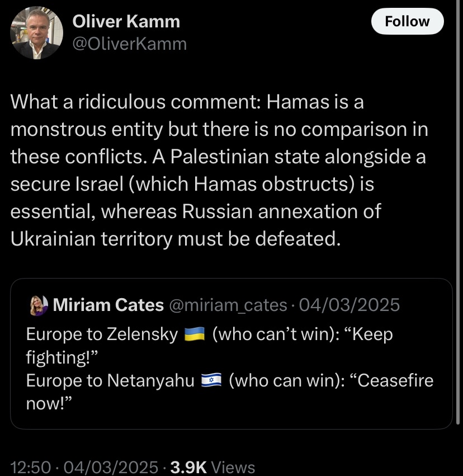463x476 pixels.
Task: Click the post date beside 12:50
Action: 111,467
